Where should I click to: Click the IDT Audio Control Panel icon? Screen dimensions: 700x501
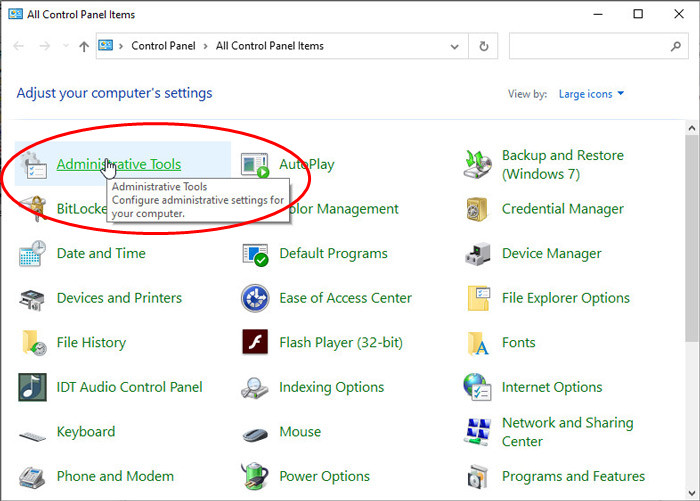point(32,387)
